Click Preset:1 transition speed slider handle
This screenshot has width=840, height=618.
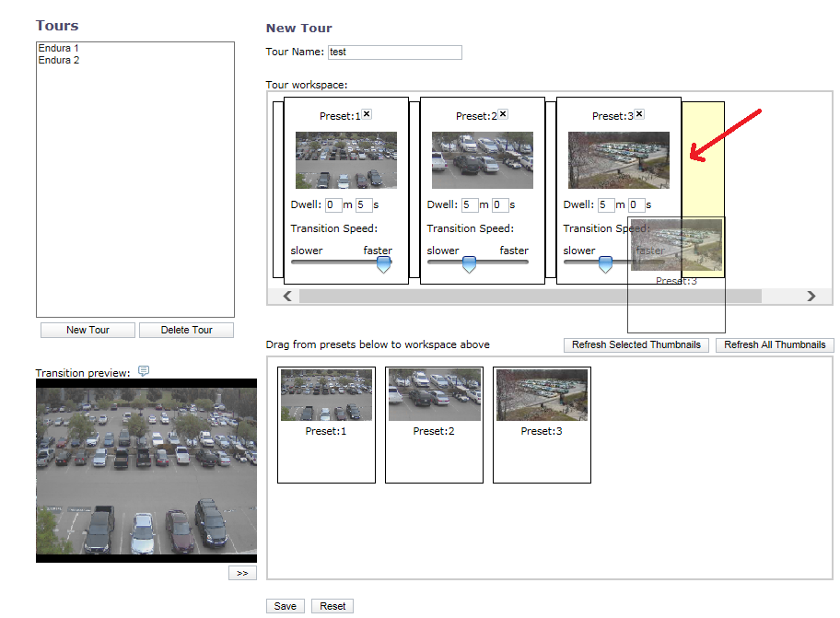pos(384,265)
